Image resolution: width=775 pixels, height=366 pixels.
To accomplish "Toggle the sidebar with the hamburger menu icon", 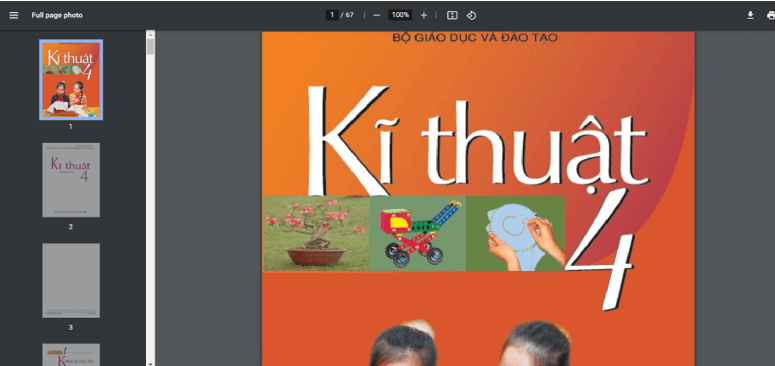I will coord(14,15).
